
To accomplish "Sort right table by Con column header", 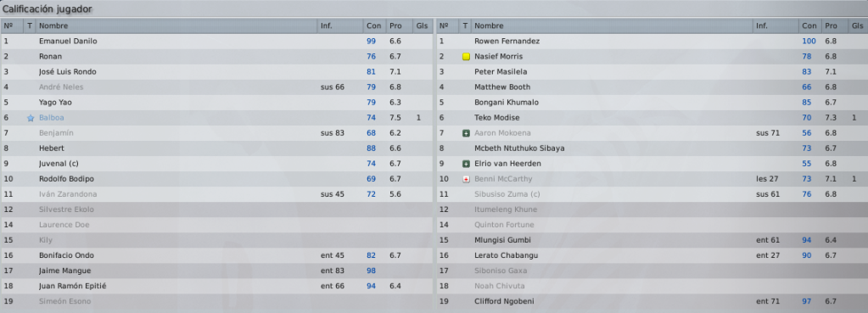I will 809,26.
